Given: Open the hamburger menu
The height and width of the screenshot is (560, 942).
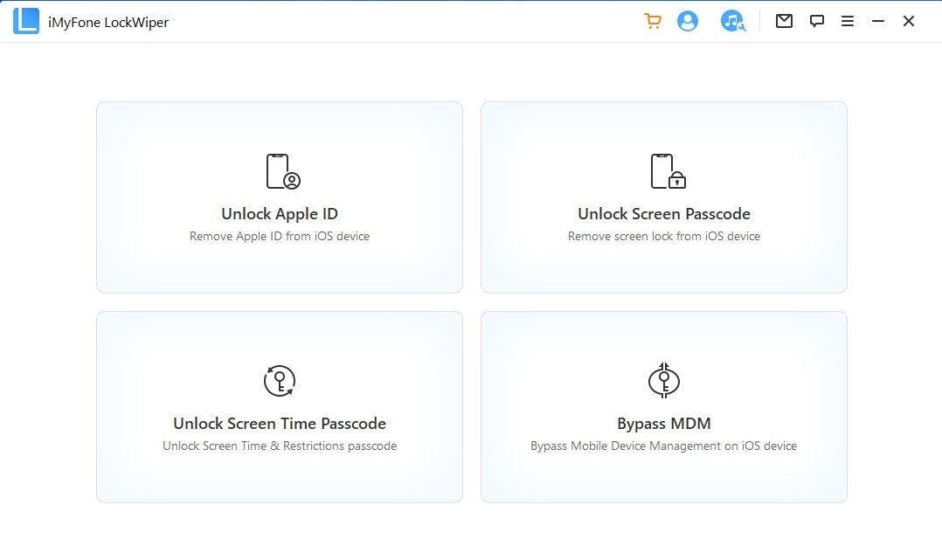Looking at the screenshot, I should coord(848,21).
